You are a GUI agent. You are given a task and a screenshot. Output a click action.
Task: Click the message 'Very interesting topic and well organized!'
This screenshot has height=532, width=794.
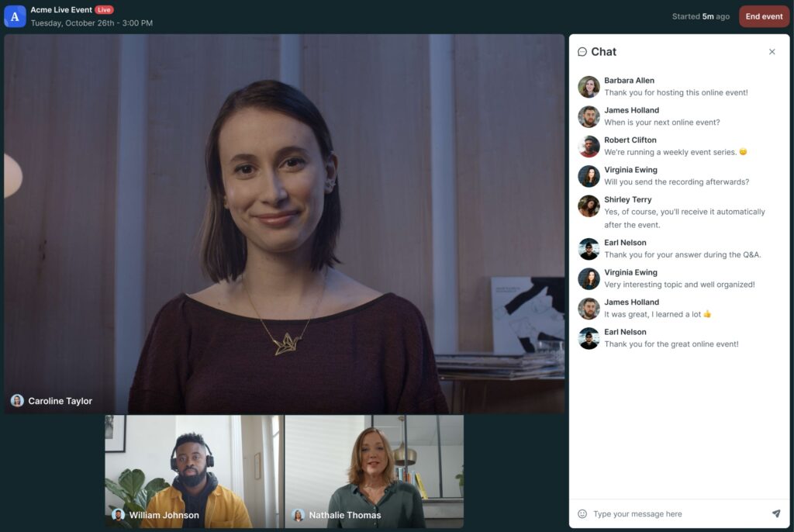(679, 285)
